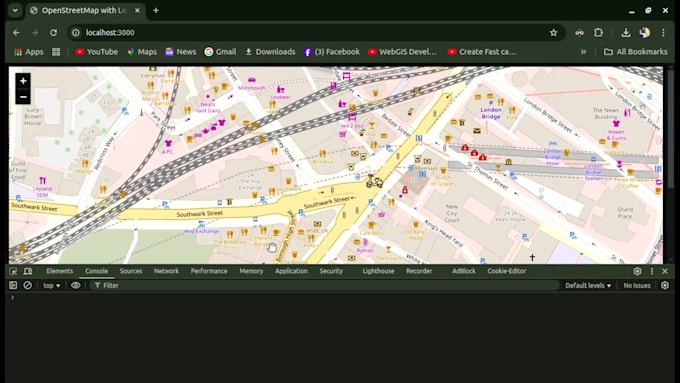Clear the console
Screen dimensions: 680x383
(x=27, y=285)
